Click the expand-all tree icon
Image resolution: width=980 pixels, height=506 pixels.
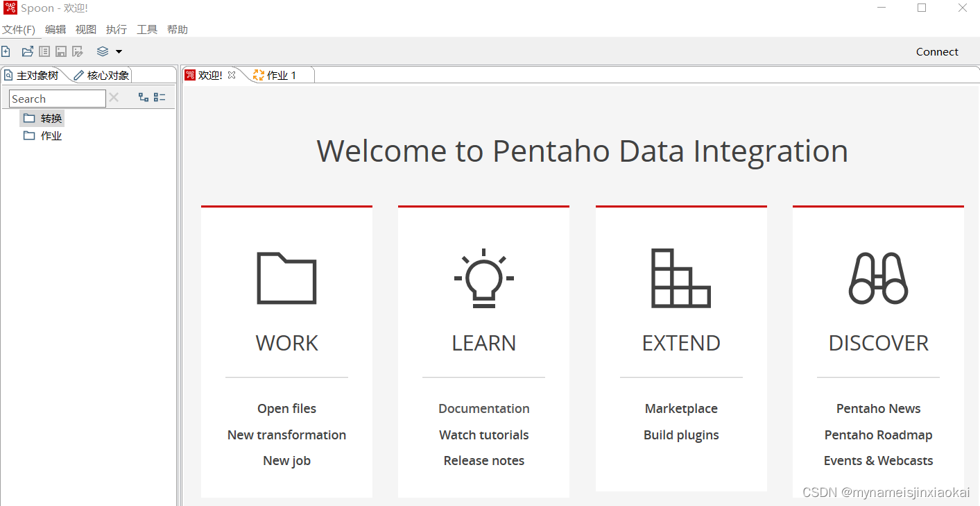click(x=144, y=98)
